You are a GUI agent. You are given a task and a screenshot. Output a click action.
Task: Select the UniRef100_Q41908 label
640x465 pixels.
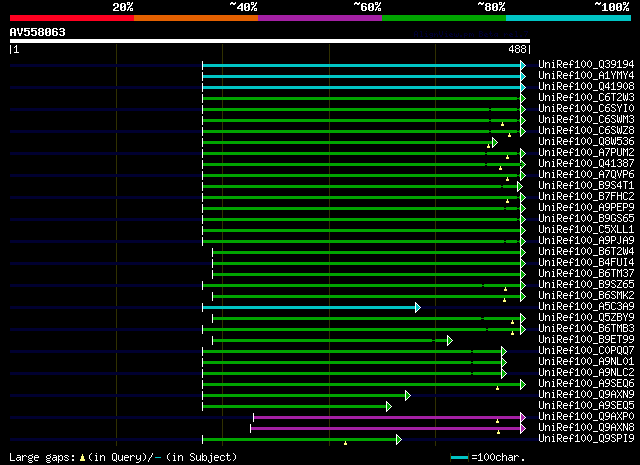point(586,87)
